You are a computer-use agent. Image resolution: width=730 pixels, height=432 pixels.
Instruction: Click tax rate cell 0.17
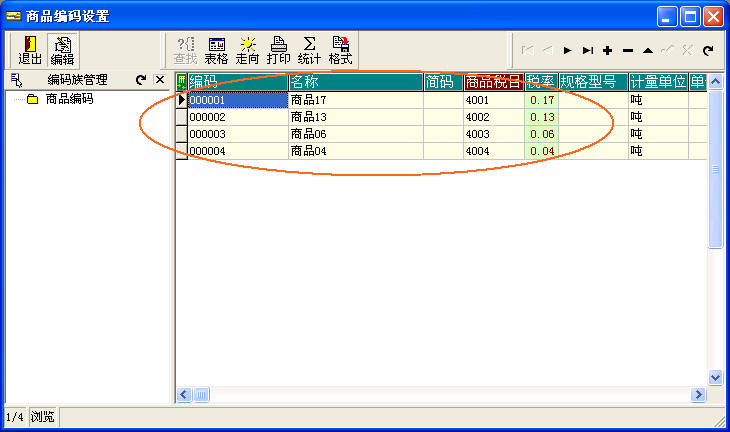(x=541, y=100)
